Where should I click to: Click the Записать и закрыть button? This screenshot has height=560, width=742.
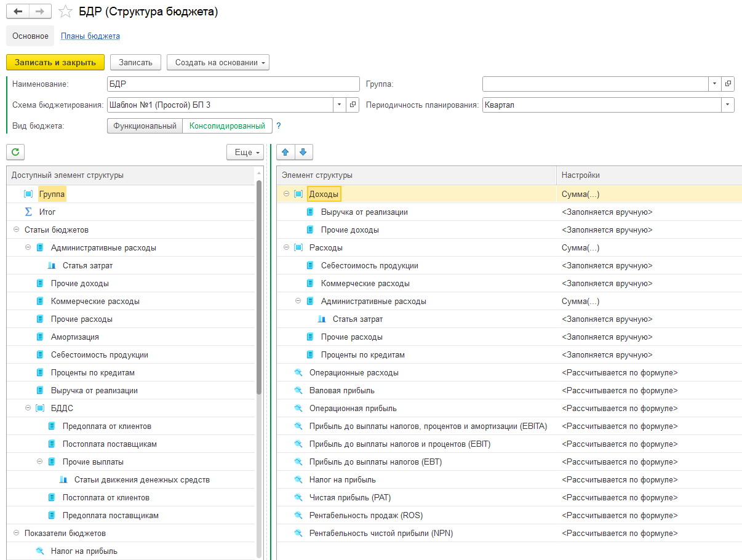55,62
